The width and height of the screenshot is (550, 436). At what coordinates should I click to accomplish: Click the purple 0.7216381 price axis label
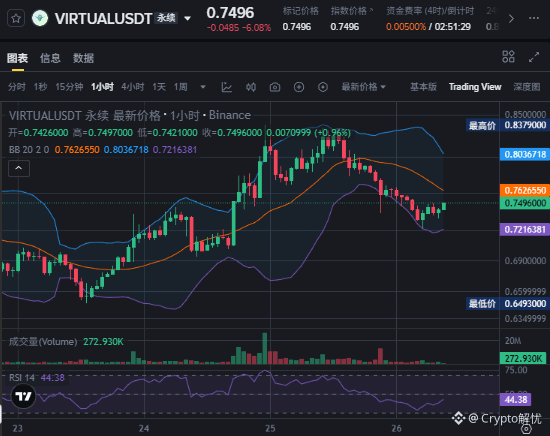pos(525,230)
